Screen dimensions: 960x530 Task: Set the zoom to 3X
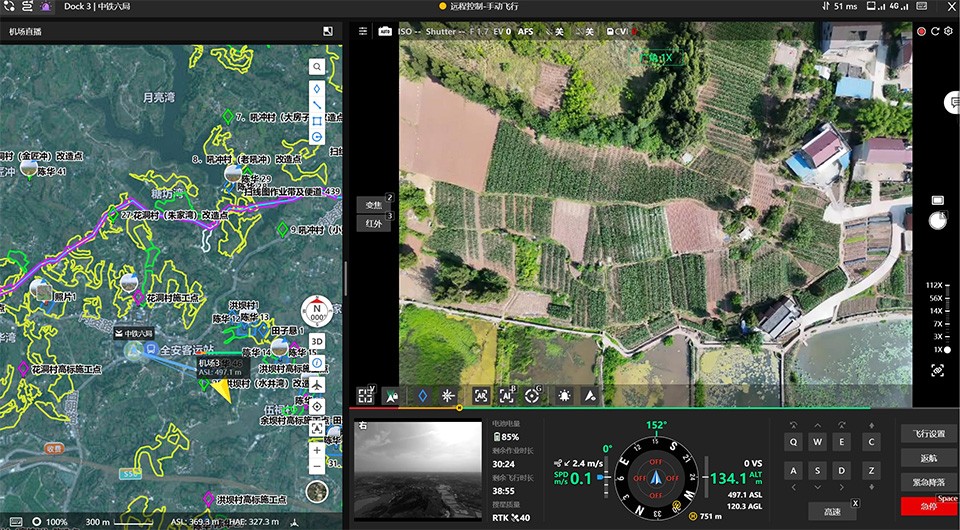click(x=937, y=337)
